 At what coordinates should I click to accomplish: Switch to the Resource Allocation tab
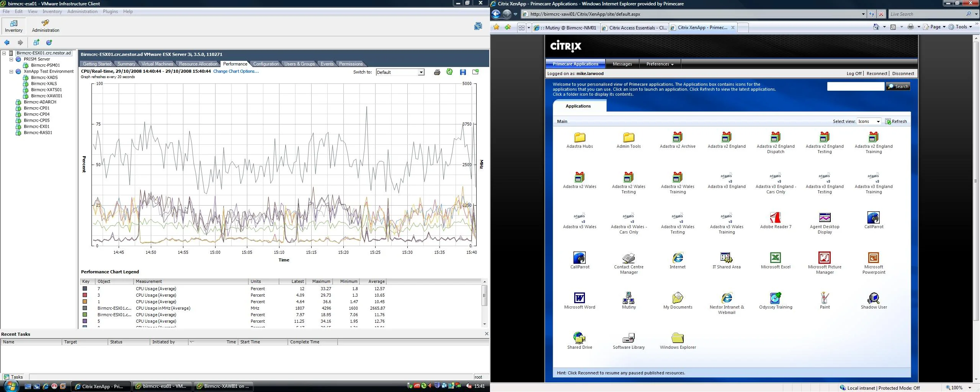pyautogui.click(x=198, y=64)
